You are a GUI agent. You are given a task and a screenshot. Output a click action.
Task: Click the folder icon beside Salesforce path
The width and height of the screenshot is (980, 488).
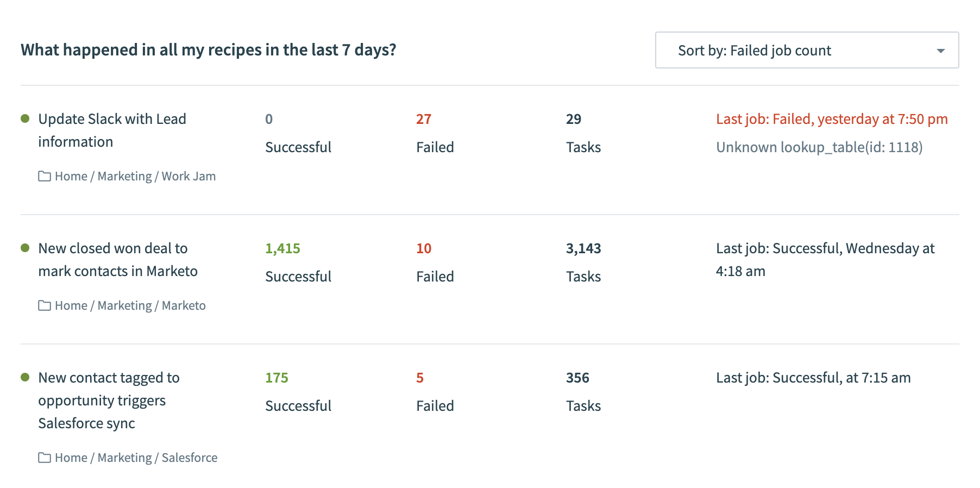click(x=45, y=458)
